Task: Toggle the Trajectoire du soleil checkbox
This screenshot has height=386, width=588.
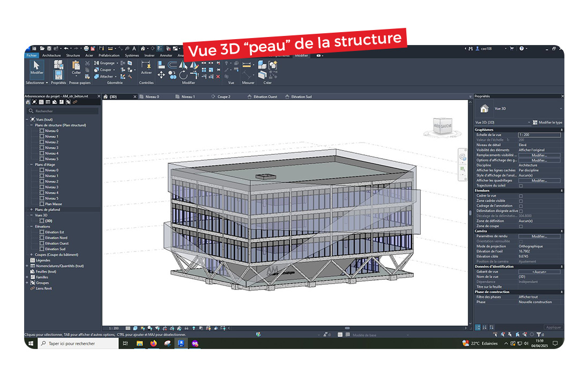Action: [x=521, y=185]
